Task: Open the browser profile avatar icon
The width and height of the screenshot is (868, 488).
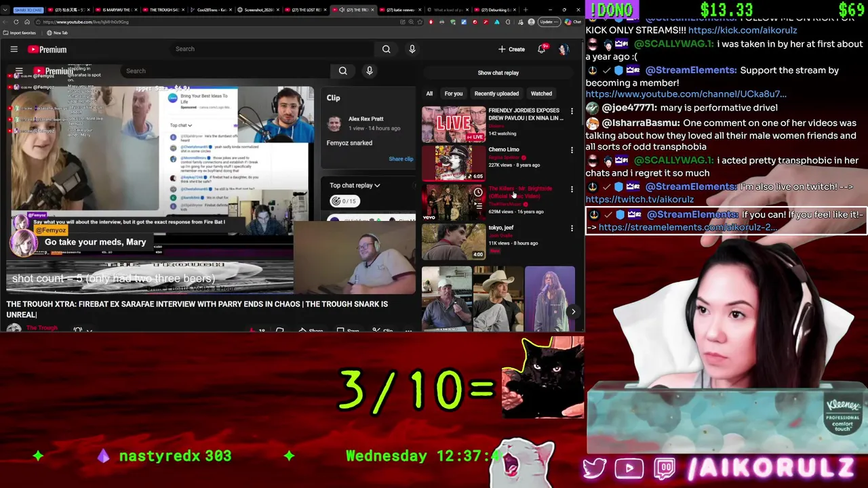Action: click(531, 22)
